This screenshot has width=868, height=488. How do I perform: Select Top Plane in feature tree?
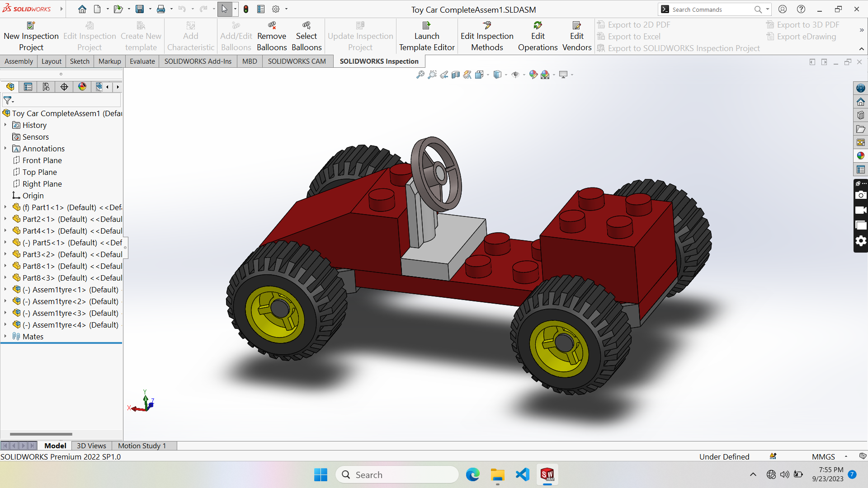[40, 172]
